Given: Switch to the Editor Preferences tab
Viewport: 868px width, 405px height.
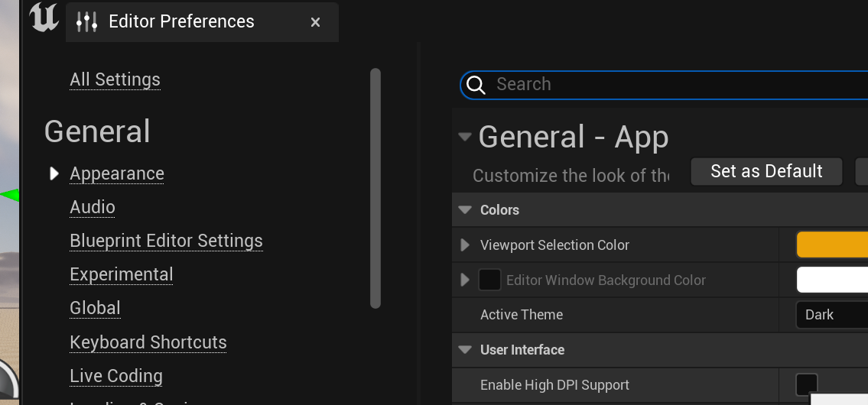Looking at the screenshot, I should click(x=181, y=21).
